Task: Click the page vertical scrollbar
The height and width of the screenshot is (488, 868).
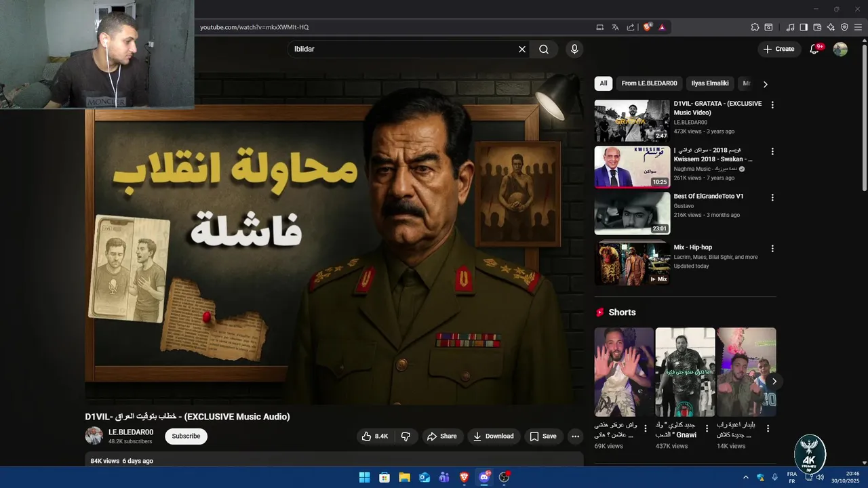Action: 865,119
